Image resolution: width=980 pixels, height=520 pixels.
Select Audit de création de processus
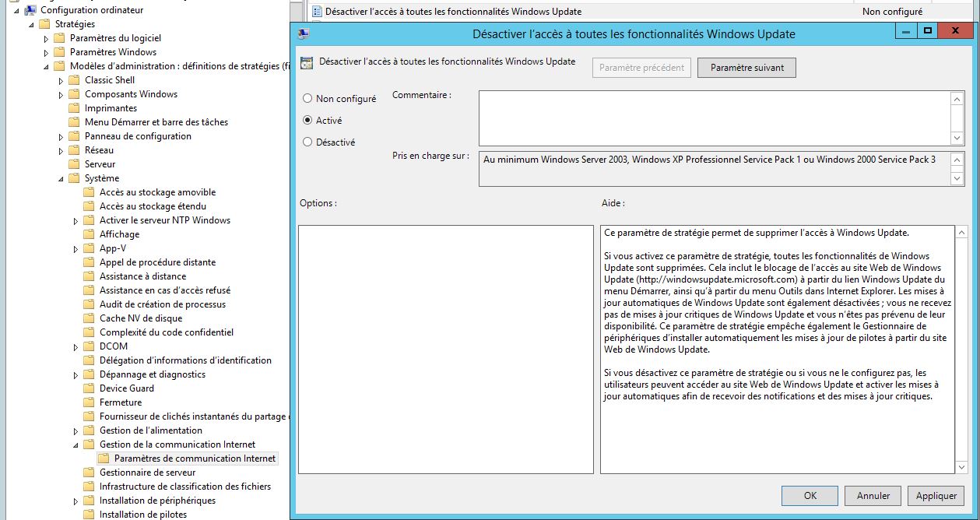click(x=163, y=304)
